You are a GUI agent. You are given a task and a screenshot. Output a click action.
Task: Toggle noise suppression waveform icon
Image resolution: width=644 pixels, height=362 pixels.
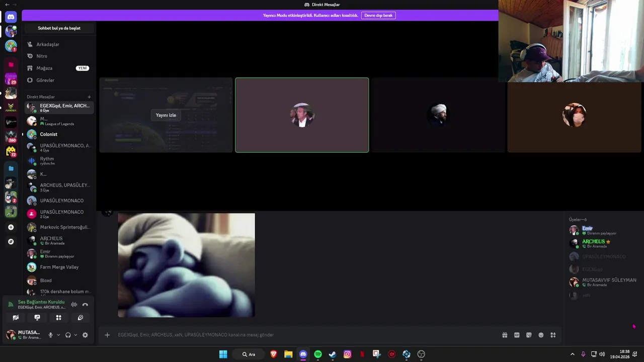[74, 305]
